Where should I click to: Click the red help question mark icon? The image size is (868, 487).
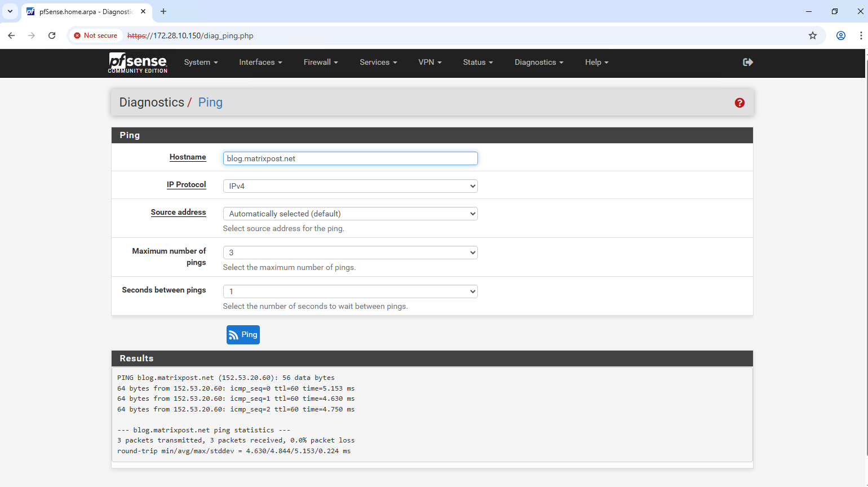point(739,103)
